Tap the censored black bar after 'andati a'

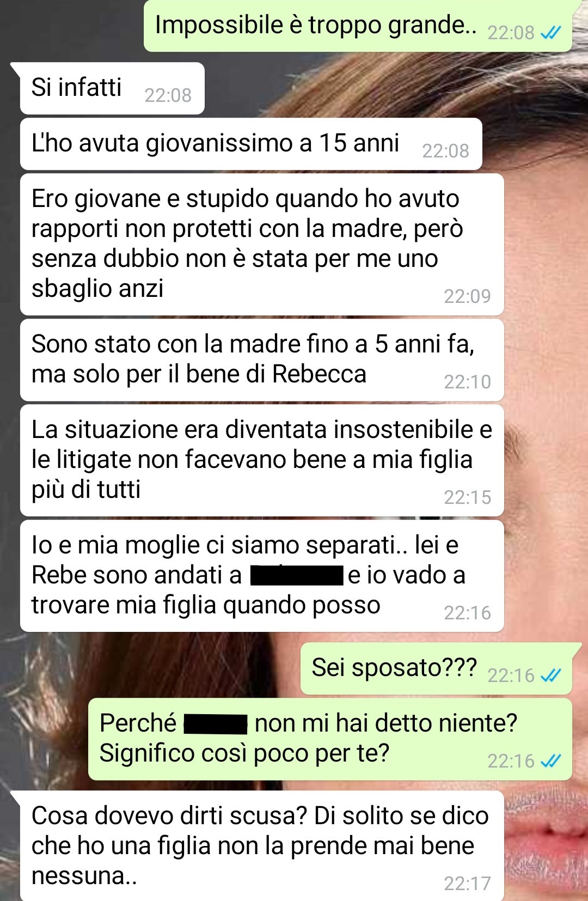click(x=297, y=575)
